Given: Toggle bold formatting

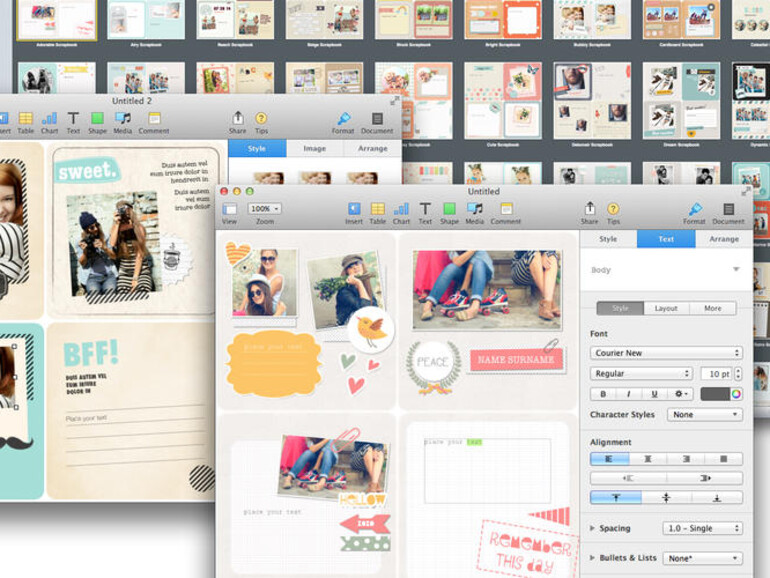Looking at the screenshot, I should coord(603,394).
